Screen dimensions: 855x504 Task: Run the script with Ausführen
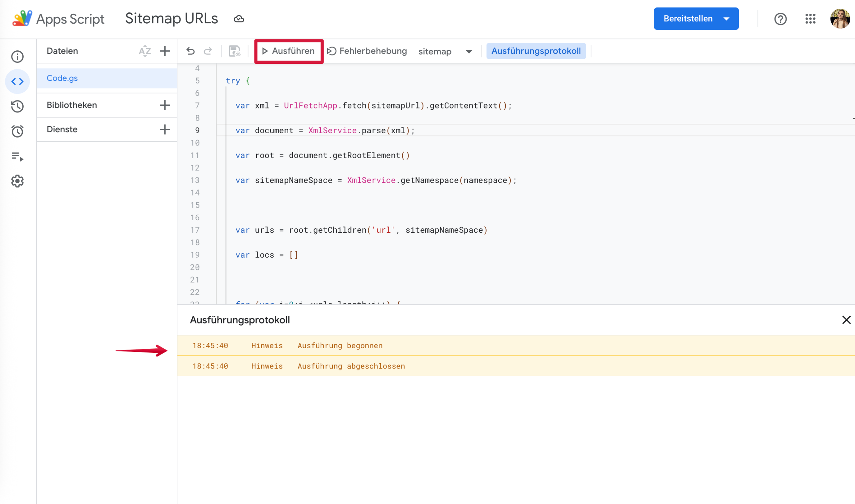coord(289,51)
